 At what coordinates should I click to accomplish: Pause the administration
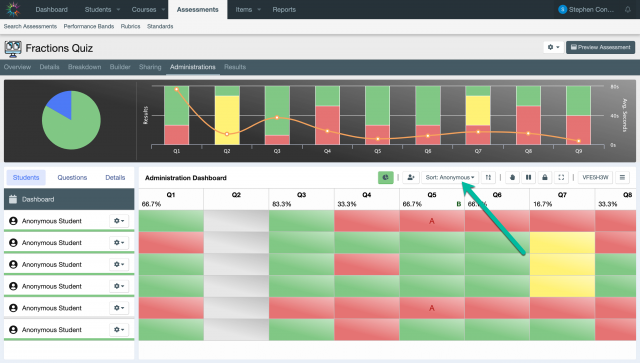pyautogui.click(x=529, y=178)
